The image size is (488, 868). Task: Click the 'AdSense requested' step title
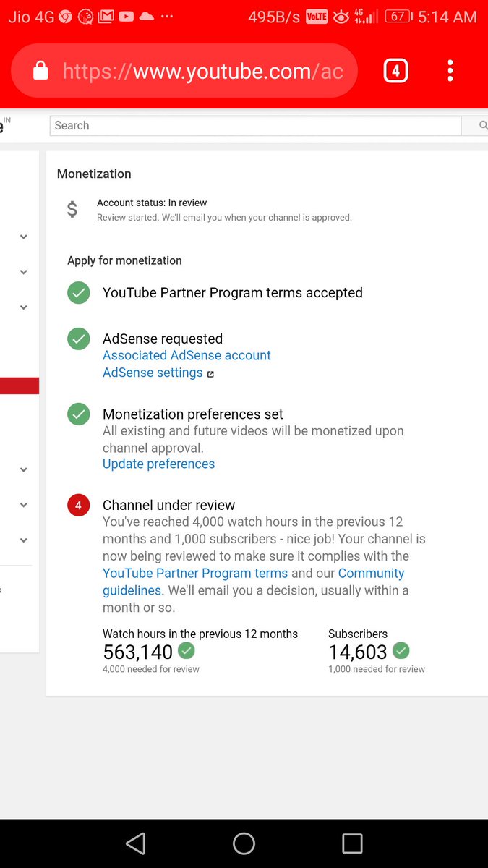(x=163, y=339)
